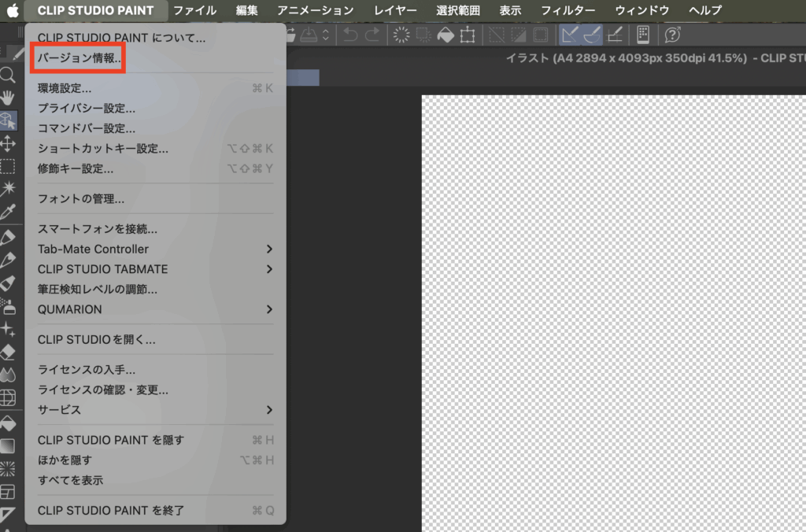Select the Gradient tool
The image size is (806, 532).
(x=8, y=445)
